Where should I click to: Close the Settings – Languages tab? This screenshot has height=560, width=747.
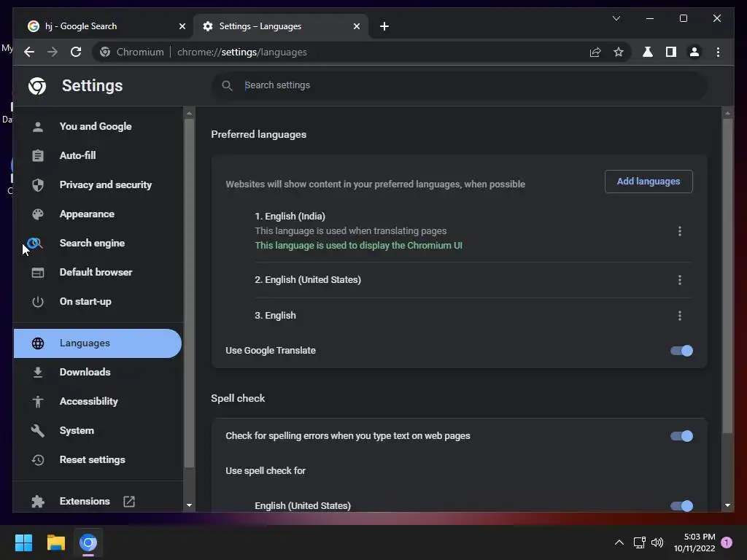pos(356,26)
